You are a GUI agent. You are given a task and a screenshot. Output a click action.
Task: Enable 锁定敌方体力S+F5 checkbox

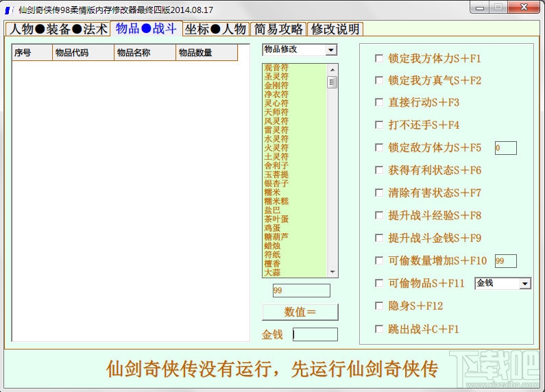[x=379, y=147]
